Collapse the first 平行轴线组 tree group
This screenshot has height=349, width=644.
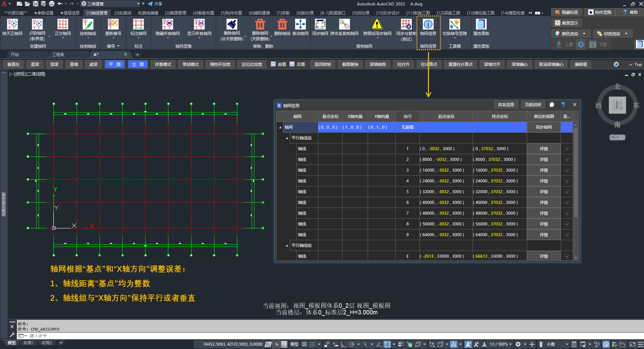(x=287, y=138)
